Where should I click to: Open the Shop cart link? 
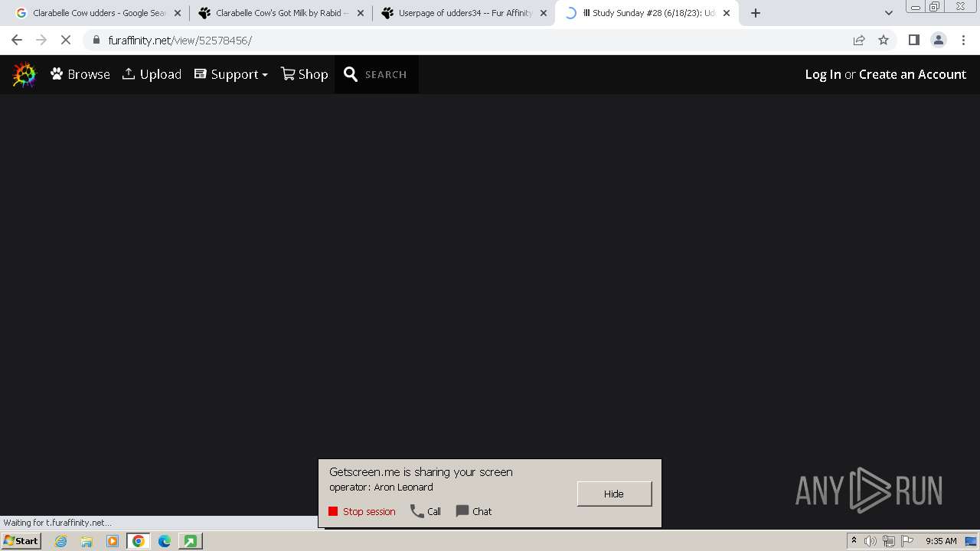(305, 74)
